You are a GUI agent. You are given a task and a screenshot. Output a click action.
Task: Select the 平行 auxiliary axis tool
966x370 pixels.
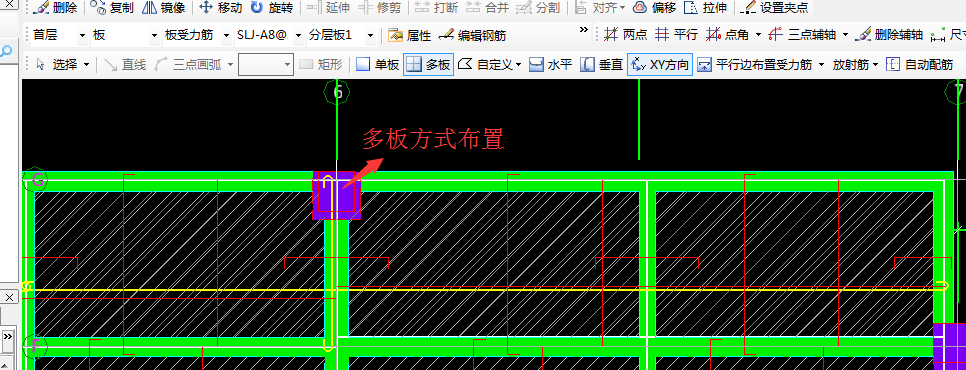coord(676,35)
